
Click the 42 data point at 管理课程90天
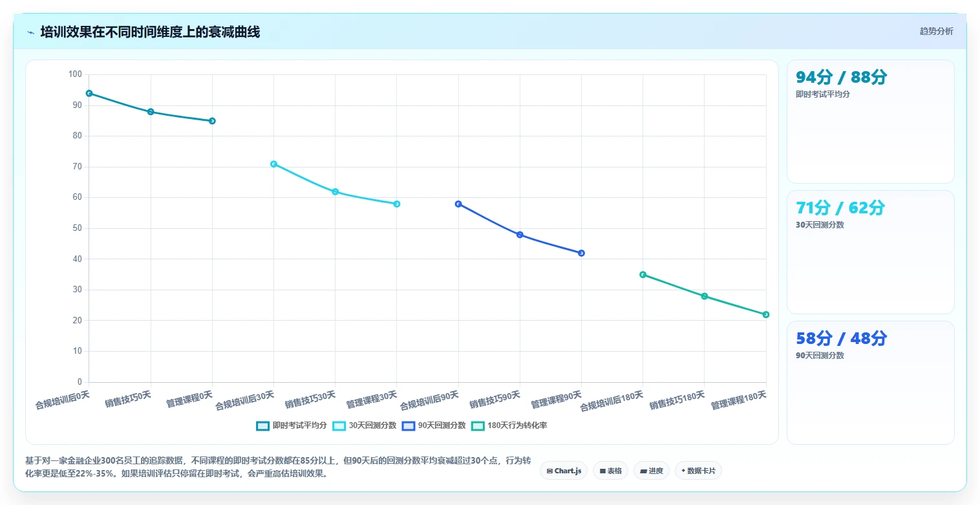(x=581, y=253)
